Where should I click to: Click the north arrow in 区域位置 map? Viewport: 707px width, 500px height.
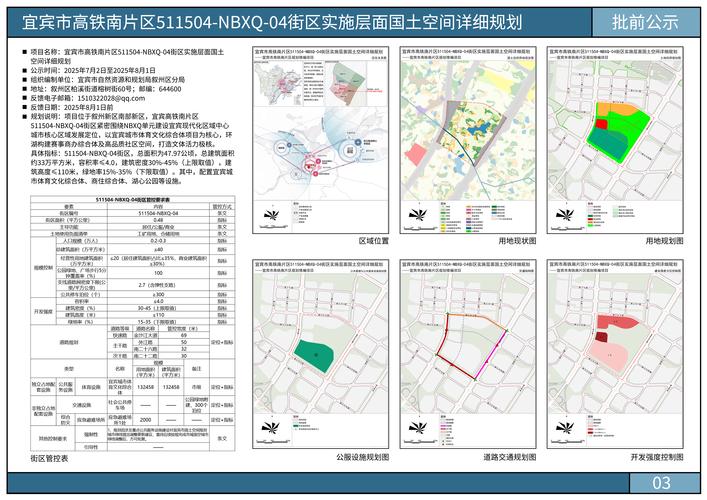coord(272,214)
